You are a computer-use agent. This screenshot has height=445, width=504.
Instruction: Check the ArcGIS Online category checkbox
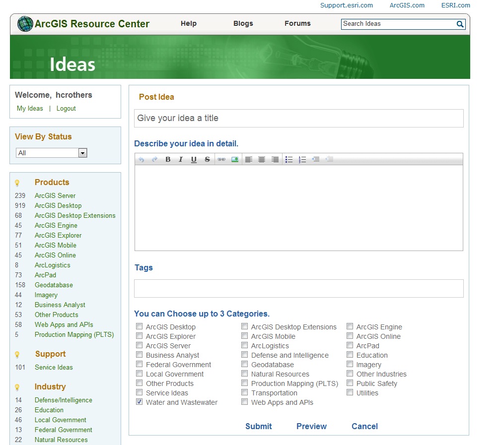tap(350, 336)
